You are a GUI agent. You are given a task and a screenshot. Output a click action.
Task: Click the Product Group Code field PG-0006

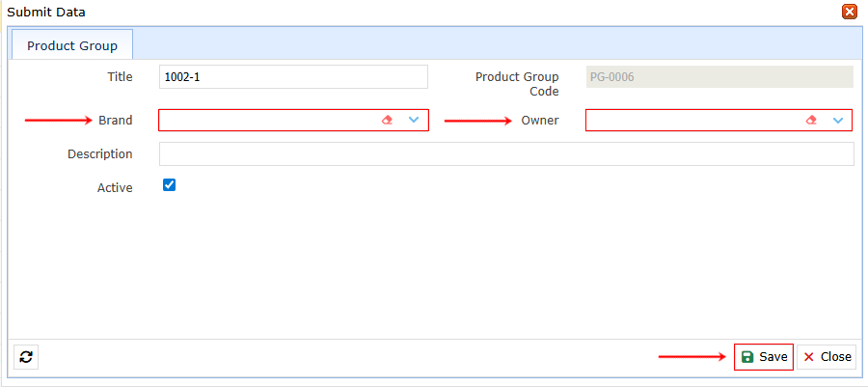click(719, 77)
